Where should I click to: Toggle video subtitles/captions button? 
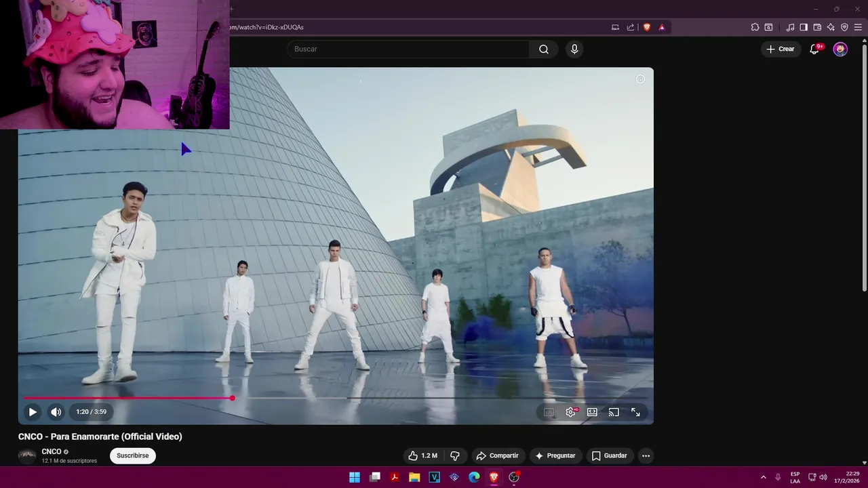pos(549,412)
